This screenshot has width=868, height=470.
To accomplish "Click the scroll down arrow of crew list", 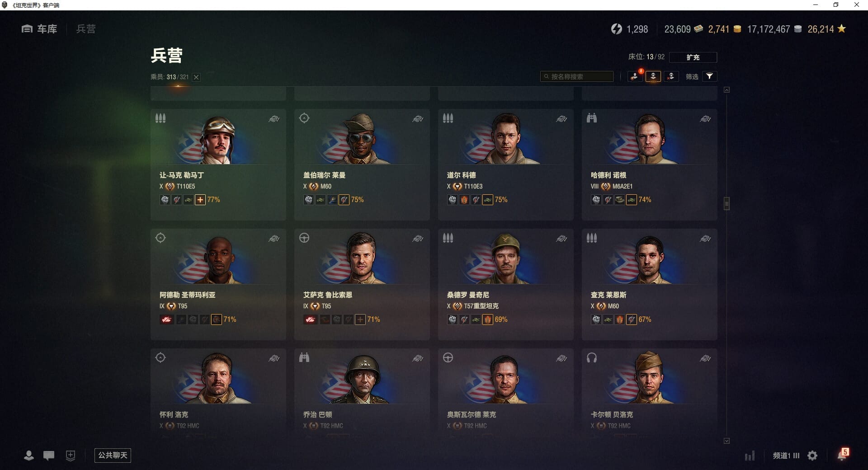I will 726,441.
